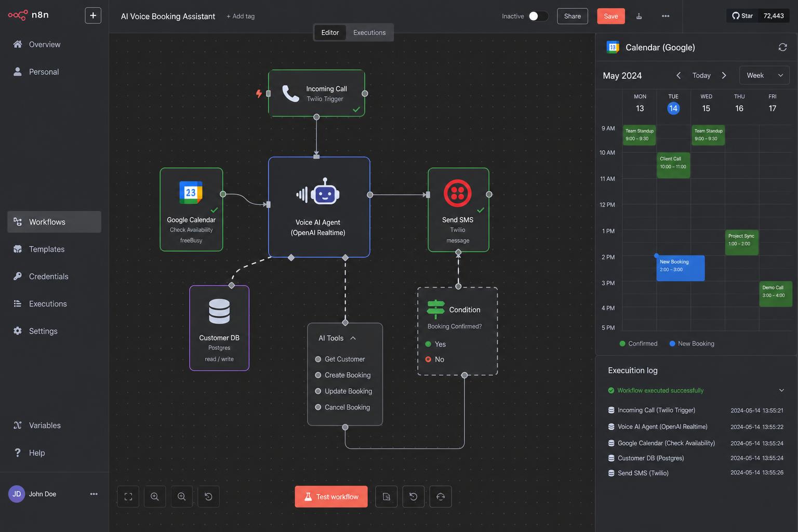The image size is (798, 532).
Task: Create new item with plus button
Action: click(93, 16)
